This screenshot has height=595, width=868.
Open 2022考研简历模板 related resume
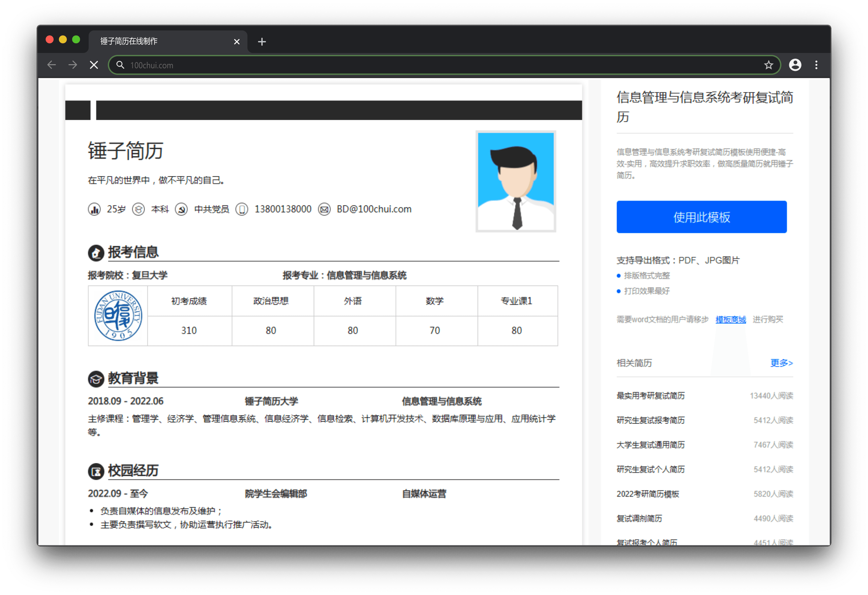click(648, 494)
